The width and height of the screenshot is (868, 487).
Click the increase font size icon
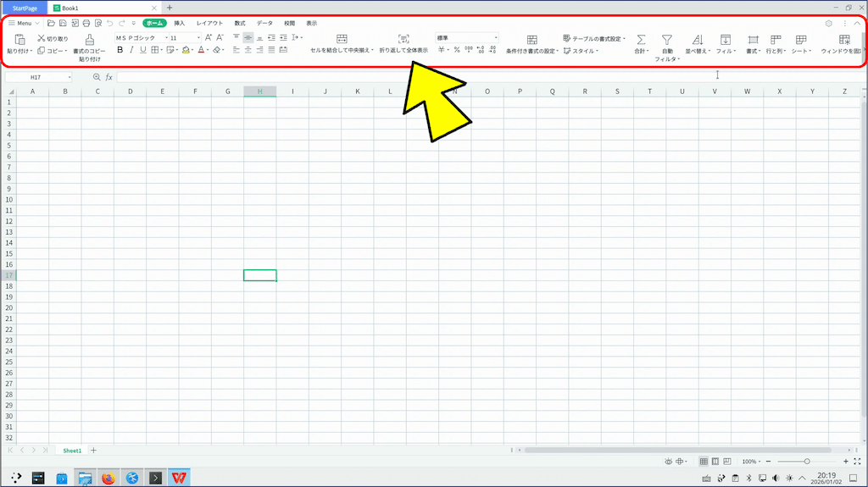[x=209, y=38]
